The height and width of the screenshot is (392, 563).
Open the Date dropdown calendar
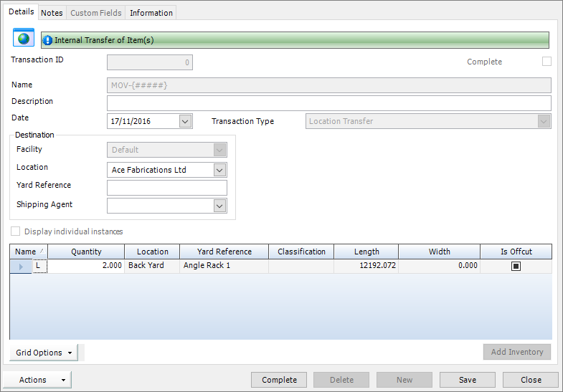coord(186,121)
